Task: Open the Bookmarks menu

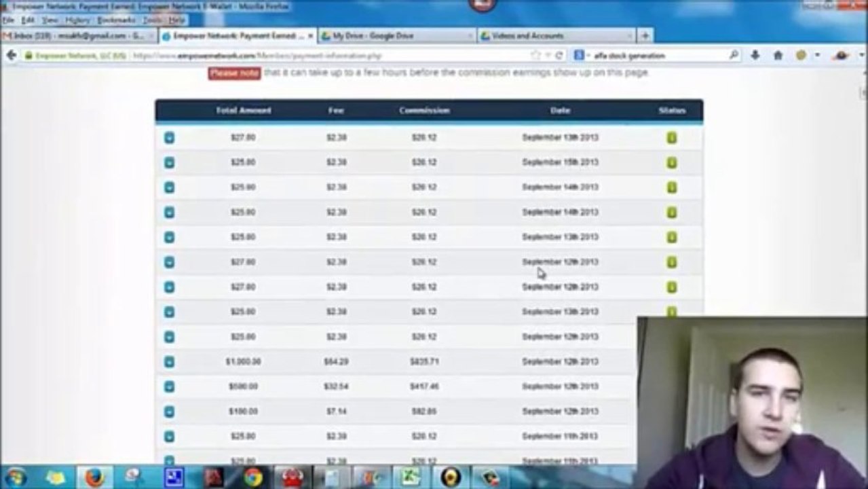Action: [116, 20]
